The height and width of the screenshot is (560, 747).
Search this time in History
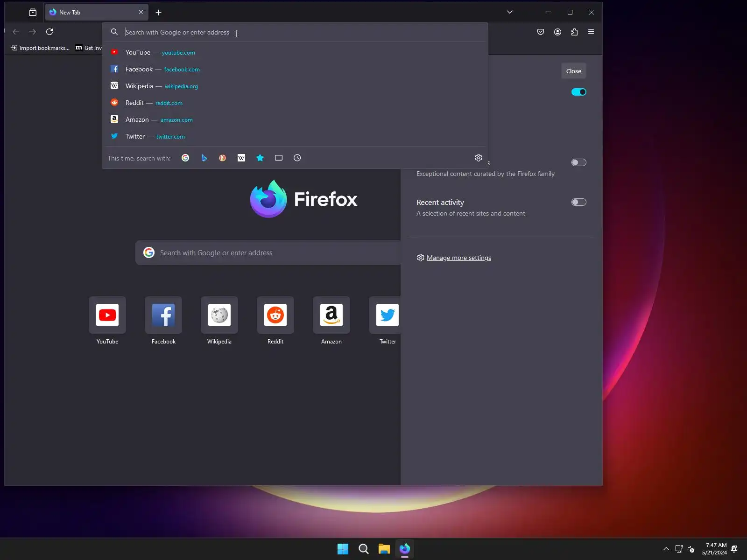coord(297,158)
